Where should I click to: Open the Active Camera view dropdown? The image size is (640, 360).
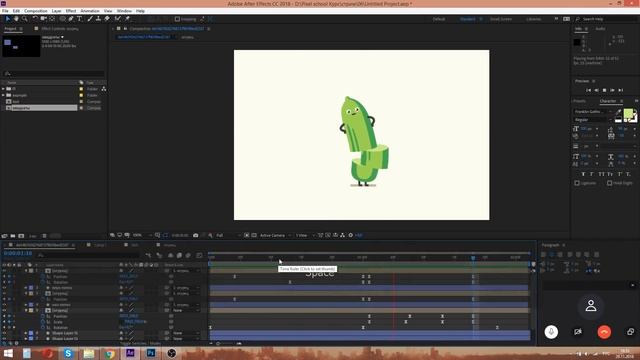(x=276, y=235)
